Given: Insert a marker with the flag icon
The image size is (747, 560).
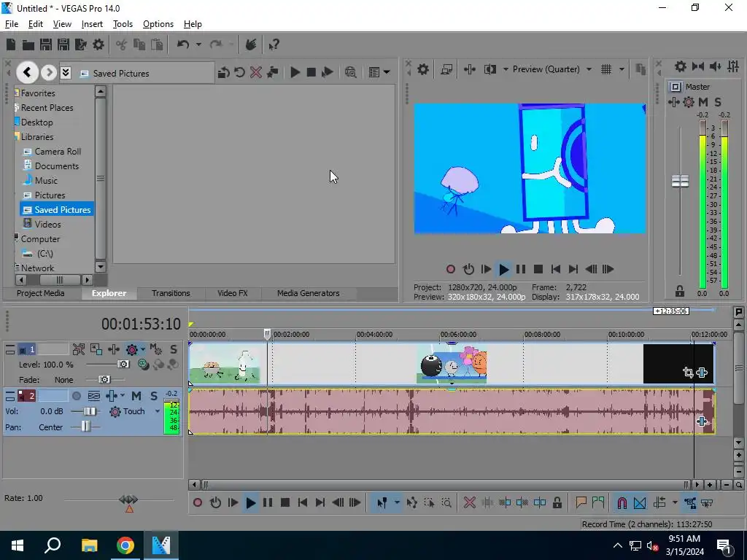Looking at the screenshot, I should (x=581, y=502).
